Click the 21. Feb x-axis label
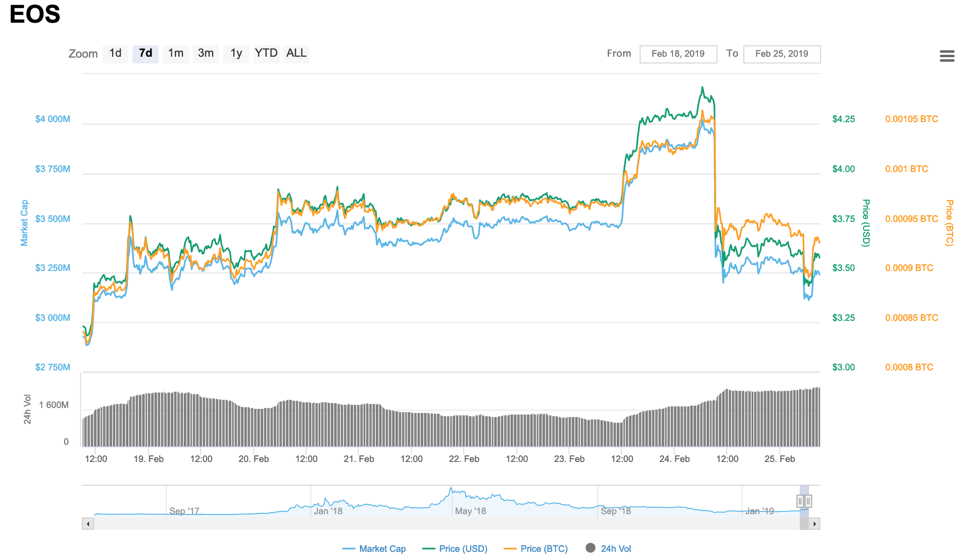The width and height of the screenshot is (963, 560). 359,459
